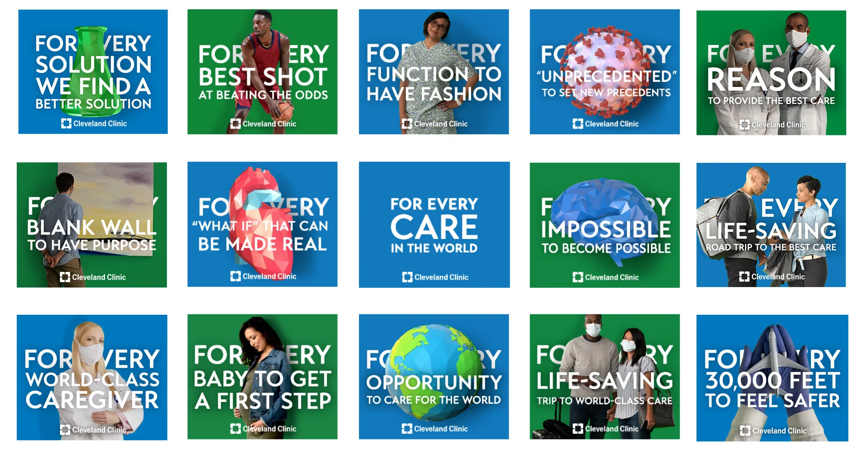
Task: Click the 'World-Class Caregiver' ad
Action: point(92,378)
